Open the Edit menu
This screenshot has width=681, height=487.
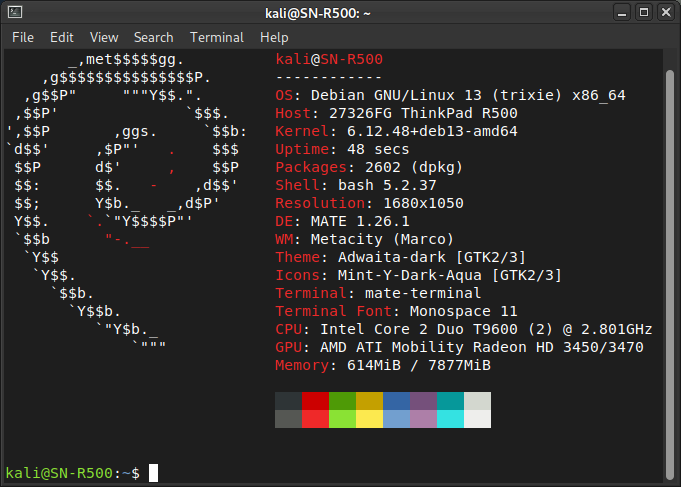pyautogui.click(x=62, y=37)
